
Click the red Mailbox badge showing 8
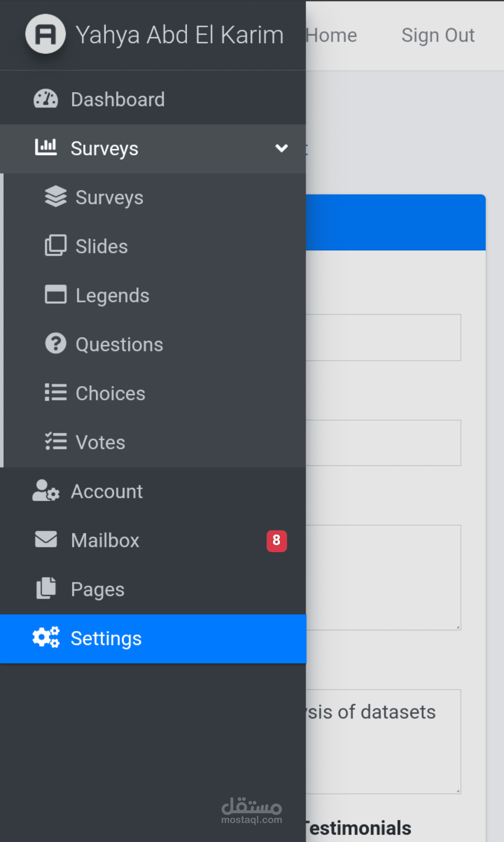point(277,541)
